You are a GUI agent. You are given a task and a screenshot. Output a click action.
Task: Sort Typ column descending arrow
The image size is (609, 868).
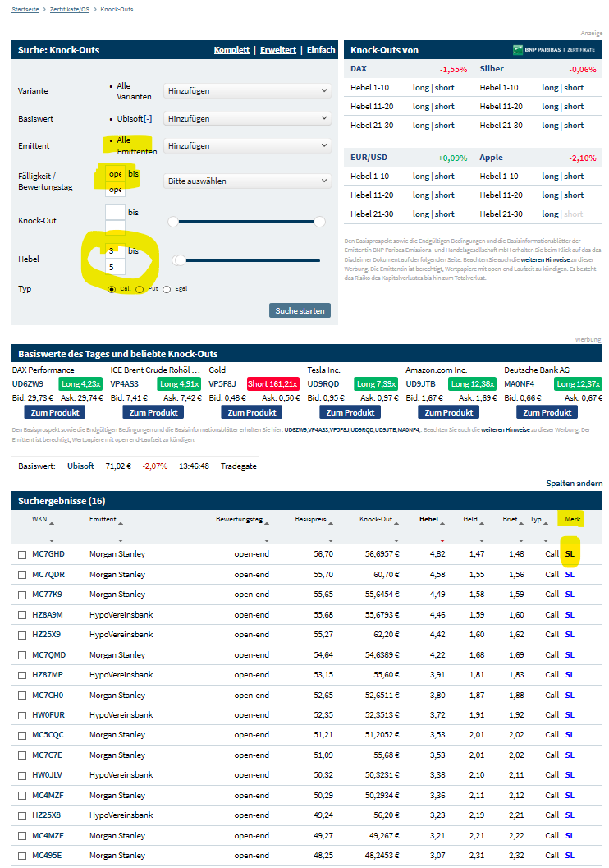click(x=546, y=540)
